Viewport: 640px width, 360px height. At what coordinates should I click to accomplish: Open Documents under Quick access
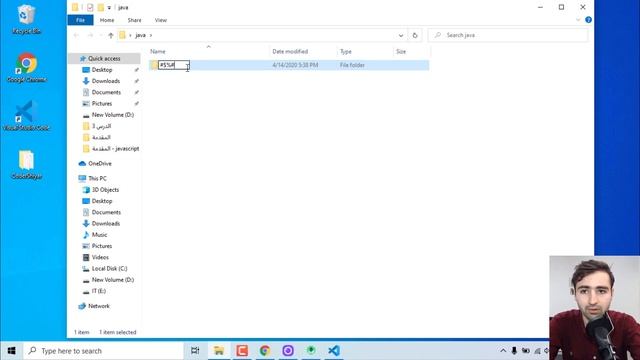click(x=106, y=93)
